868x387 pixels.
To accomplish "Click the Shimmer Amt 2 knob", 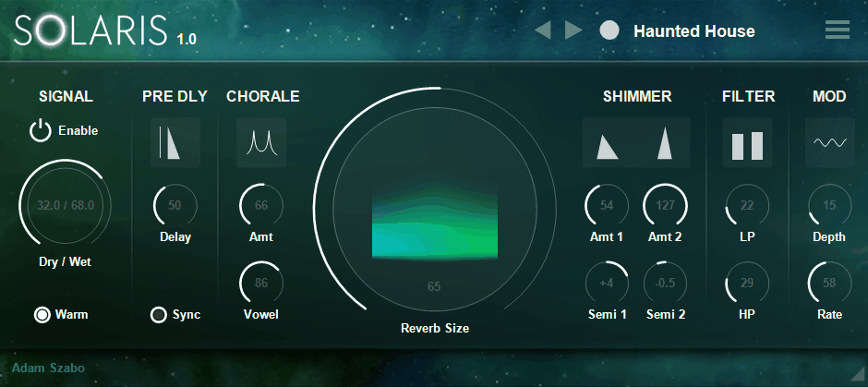I will [666, 205].
